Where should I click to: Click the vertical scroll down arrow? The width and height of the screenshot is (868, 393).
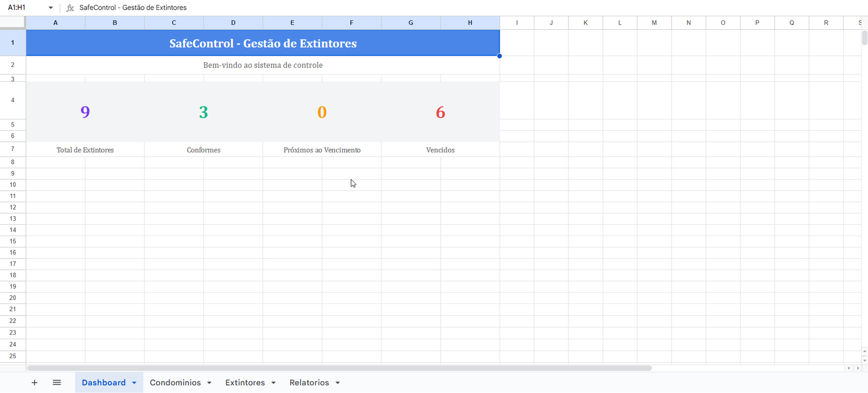[x=864, y=360]
